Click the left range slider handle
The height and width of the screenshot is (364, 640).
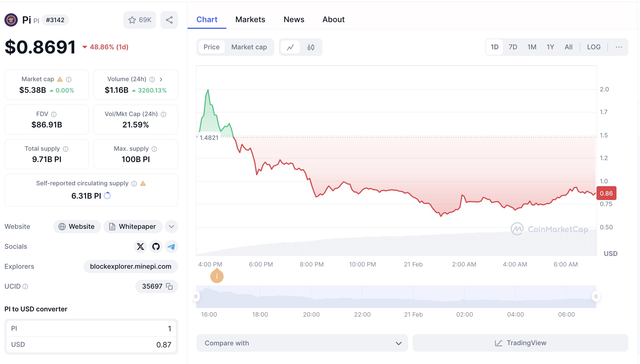196,296
